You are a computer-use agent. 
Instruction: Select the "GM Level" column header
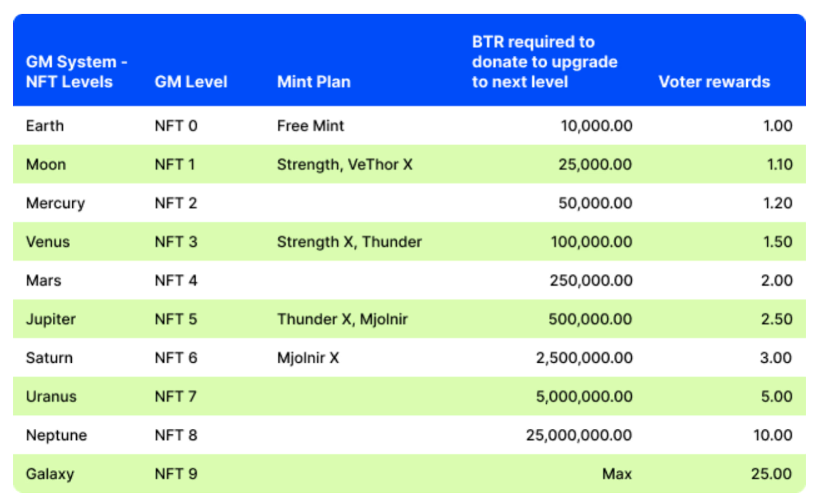[x=191, y=82]
